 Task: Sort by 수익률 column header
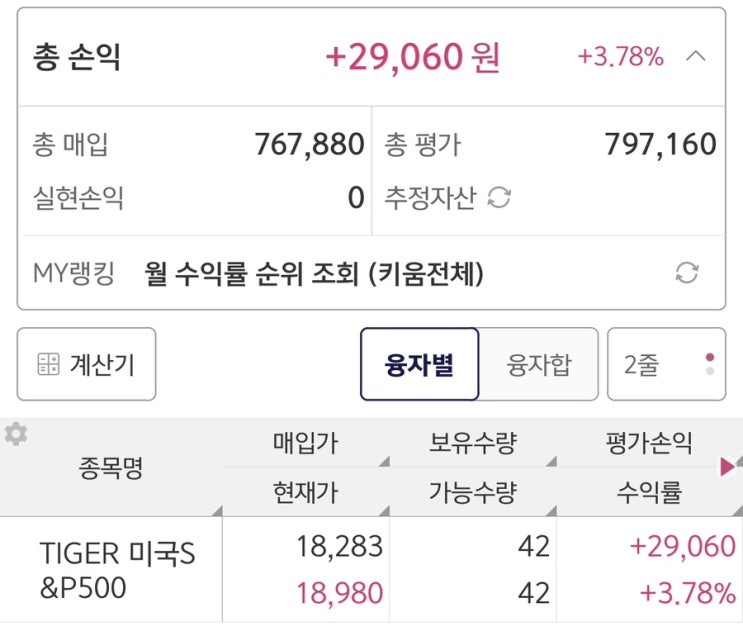[648, 492]
